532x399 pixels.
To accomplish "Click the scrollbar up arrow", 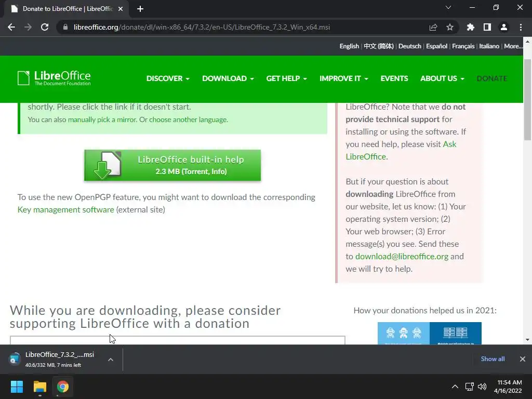I will point(527,42).
